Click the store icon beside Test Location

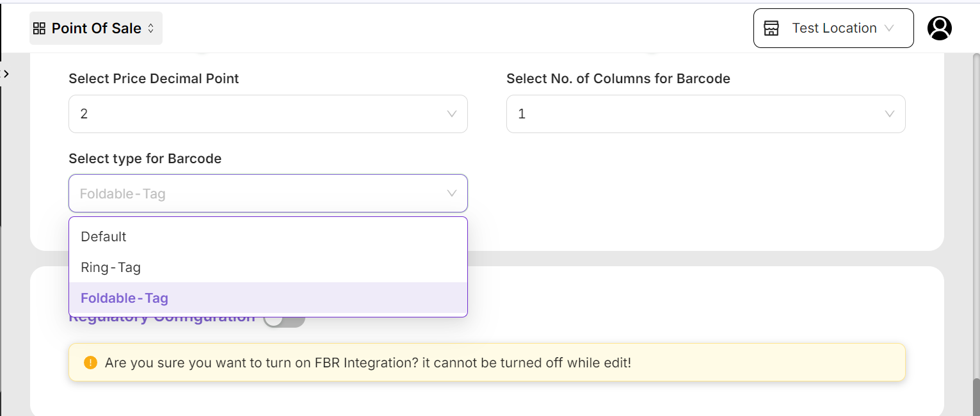(772, 28)
